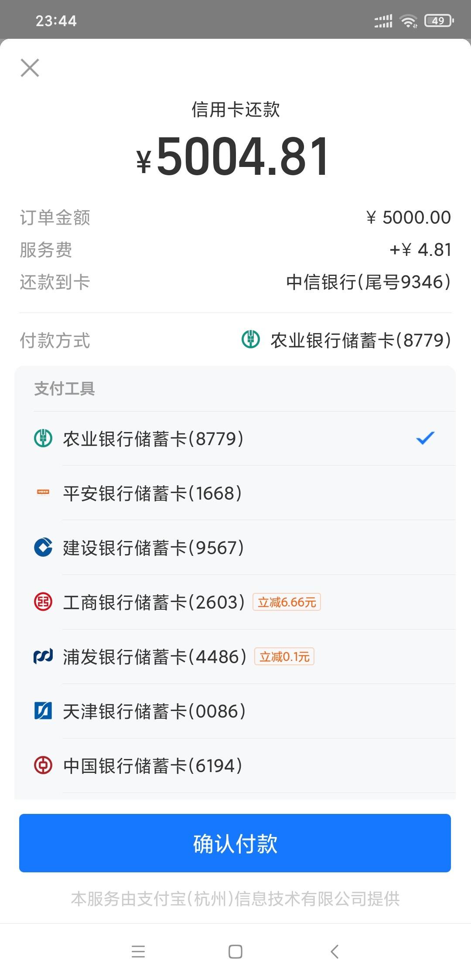Image resolution: width=471 pixels, height=980 pixels.
Task: Tap the SPD Bank logo icon
Action: tap(43, 656)
